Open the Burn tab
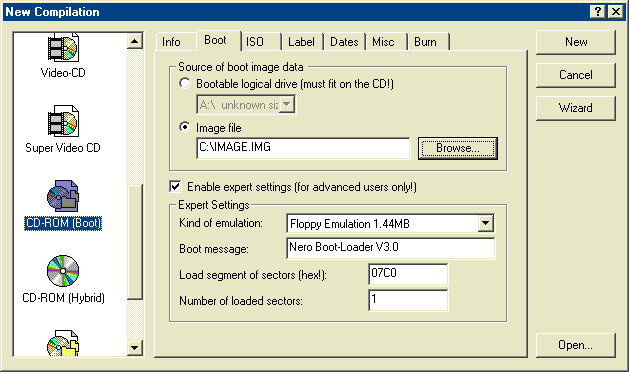Image resolution: width=629 pixels, height=372 pixels. pyautogui.click(x=428, y=42)
